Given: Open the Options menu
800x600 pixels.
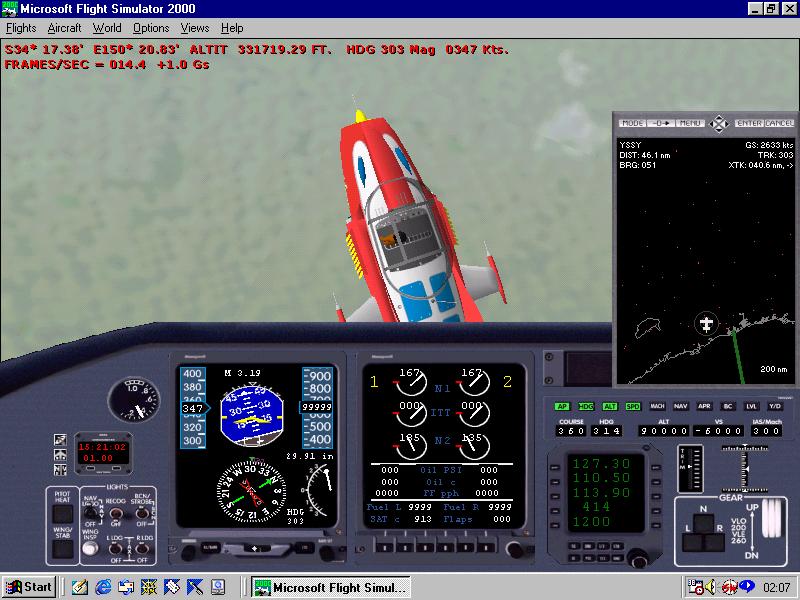Looking at the screenshot, I should tap(151, 28).
